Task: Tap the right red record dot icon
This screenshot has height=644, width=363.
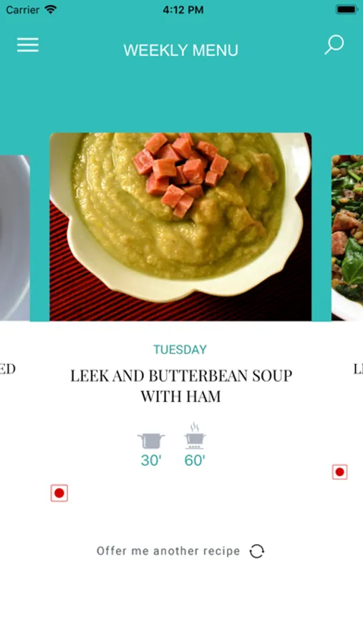Action: (x=339, y=472)
